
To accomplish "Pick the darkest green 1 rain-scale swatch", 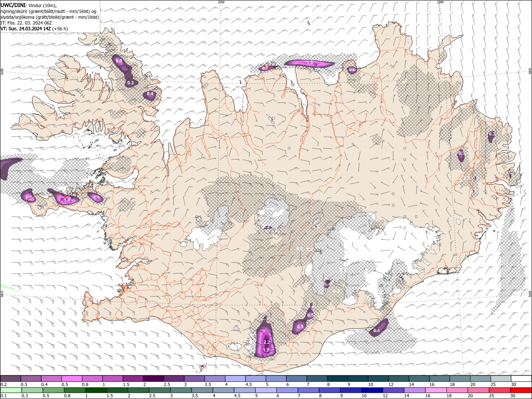I will tap(96, 390).
